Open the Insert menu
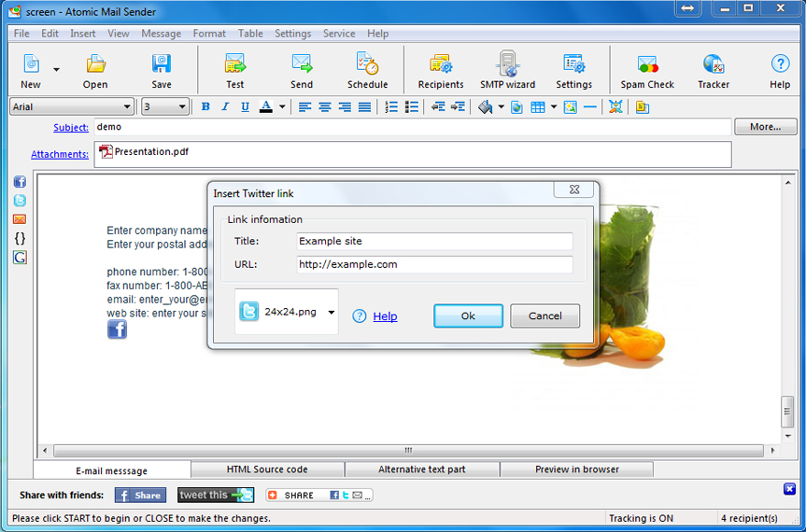Screen dimensions: 806x532 [x=83, y=34]
